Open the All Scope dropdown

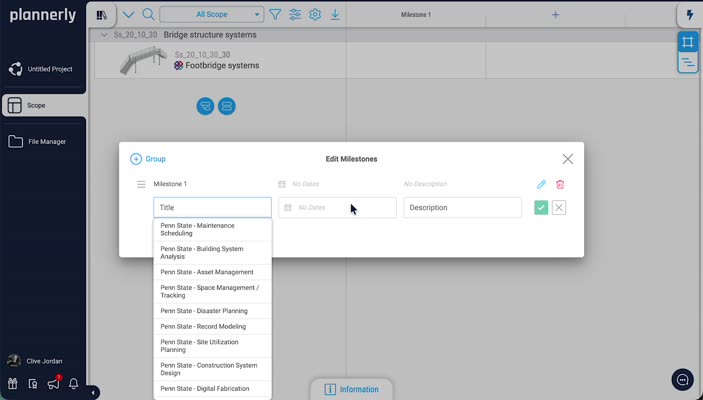click(x=212, y=14)
